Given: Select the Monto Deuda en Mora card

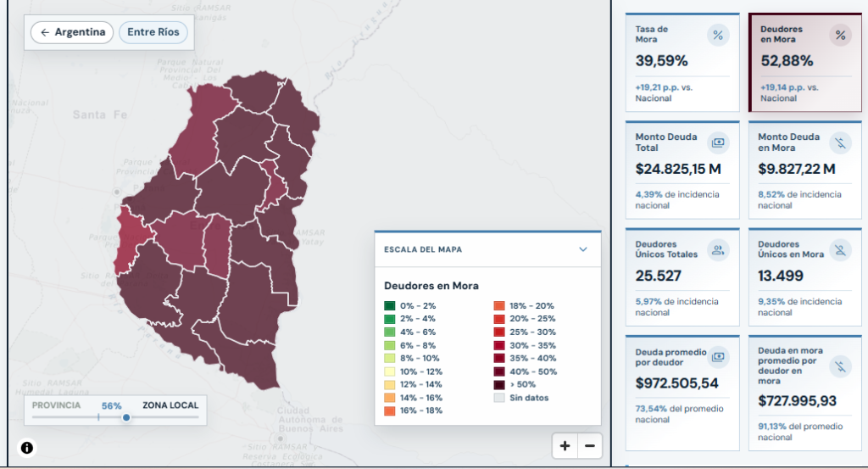Looking at the screenshot, I should tap(805, 170).
